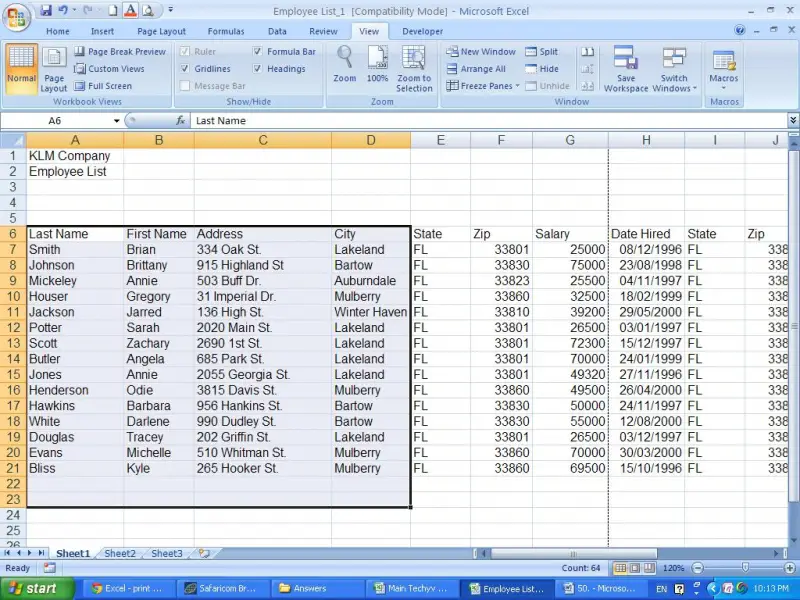The width and height of the screenshot is (800, 600).
Task: Open the Formulas ribbon tab
Action: click(226, 31)
